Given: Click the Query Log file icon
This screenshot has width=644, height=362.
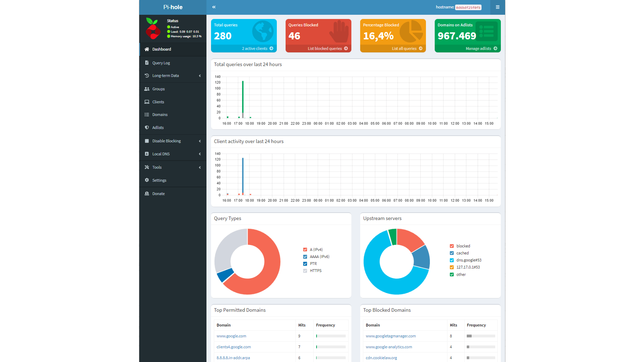Looking at the screenshot, I should 147,63.
